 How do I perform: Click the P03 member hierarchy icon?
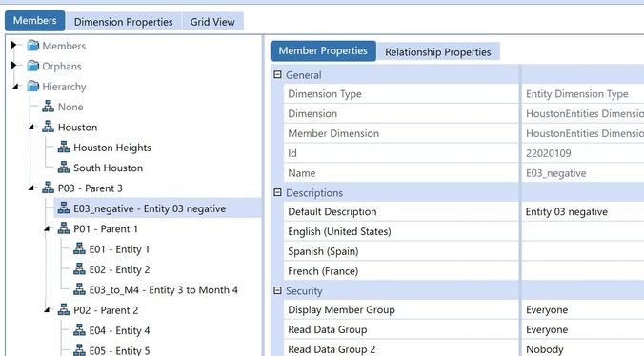coord(48,188)
